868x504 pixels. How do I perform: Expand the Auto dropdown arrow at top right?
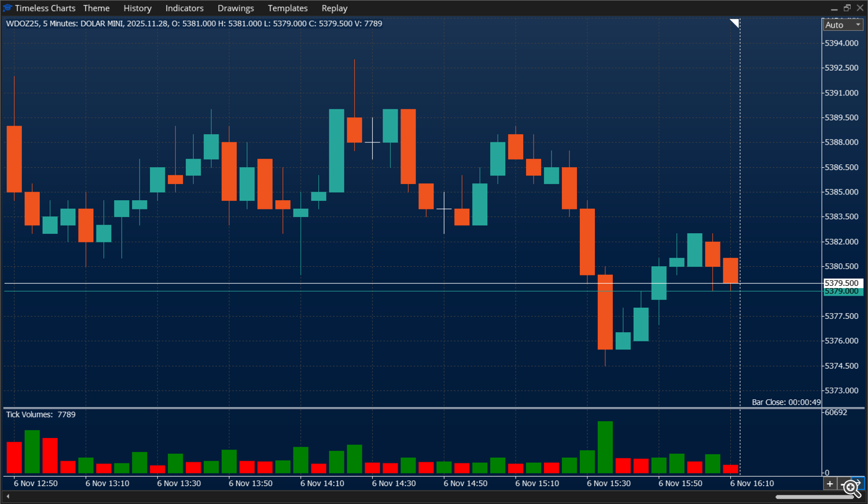(x=859, y=25)
